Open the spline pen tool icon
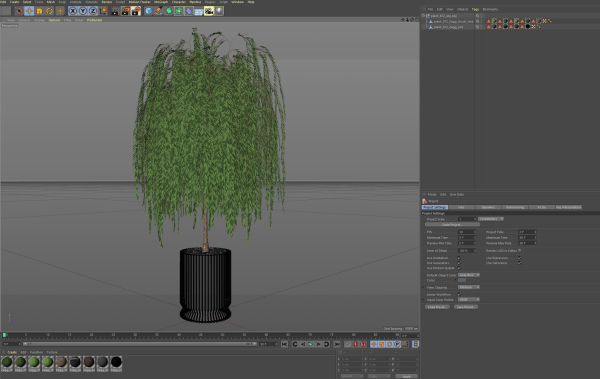600x379 pixels. 158,11
